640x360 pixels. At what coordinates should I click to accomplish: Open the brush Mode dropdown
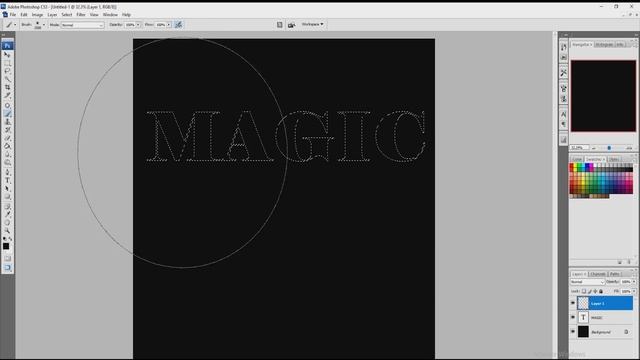coord(82,25)
